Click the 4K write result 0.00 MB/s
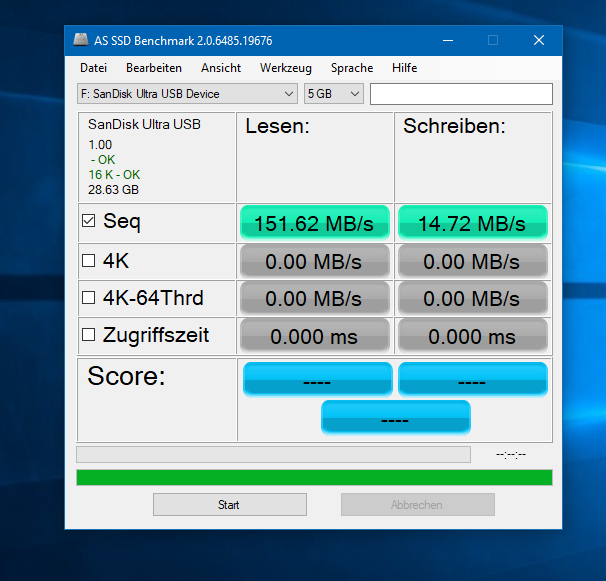 [x=473, y=261]
